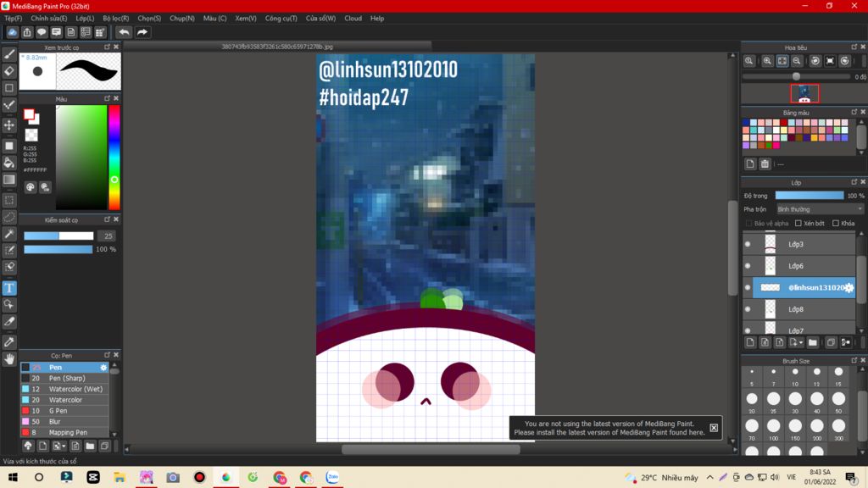Screen dimensions: 868x488
Task: Select the Hand tool
Action: coord(9,359)
